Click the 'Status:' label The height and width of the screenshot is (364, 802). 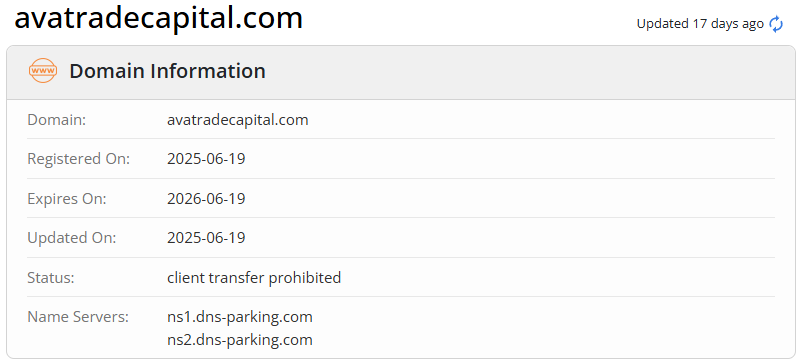51,278
